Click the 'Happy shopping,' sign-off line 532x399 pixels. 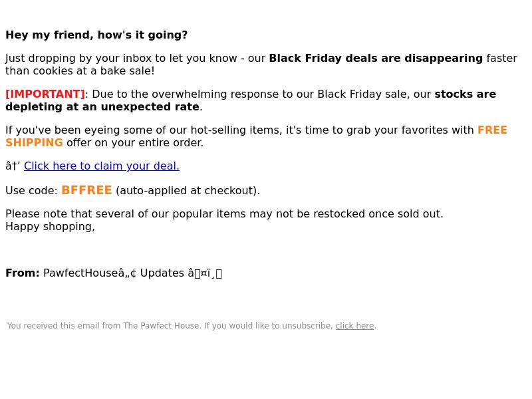(51, 227)
